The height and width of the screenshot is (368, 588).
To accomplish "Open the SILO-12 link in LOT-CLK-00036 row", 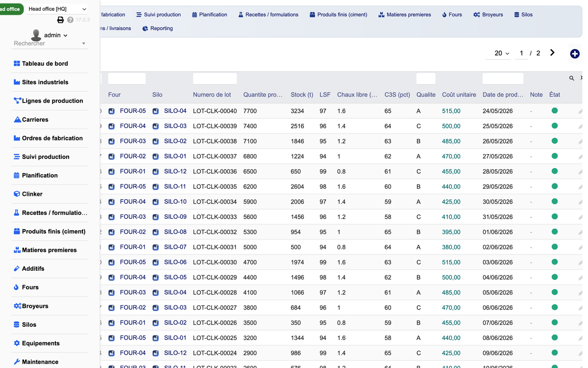I will pyautogui.click(x=175, y=171).
